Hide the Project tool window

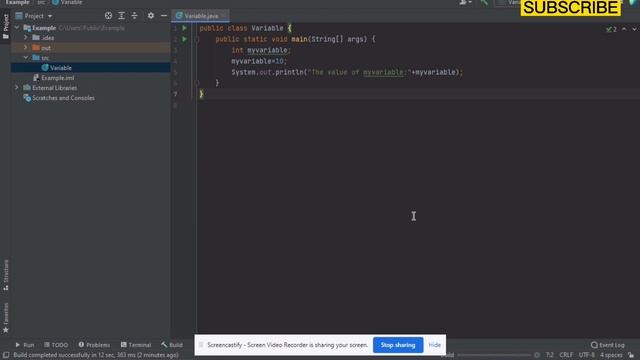[164, 16]
